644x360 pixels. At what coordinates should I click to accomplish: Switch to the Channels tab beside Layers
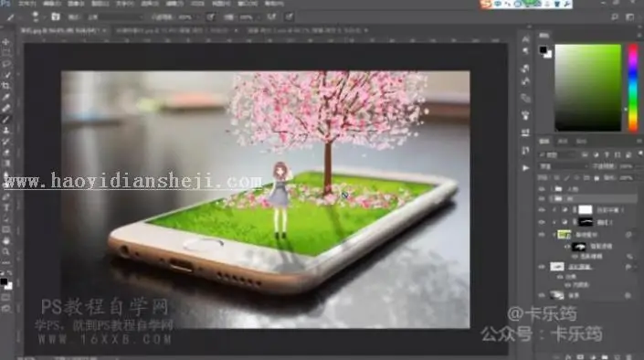click(x=563, y=141)
